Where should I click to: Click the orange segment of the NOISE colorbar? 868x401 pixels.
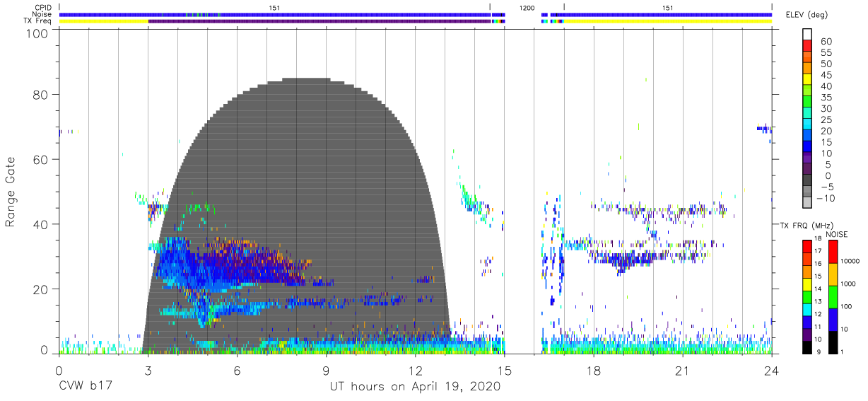[x=834, y=274]
